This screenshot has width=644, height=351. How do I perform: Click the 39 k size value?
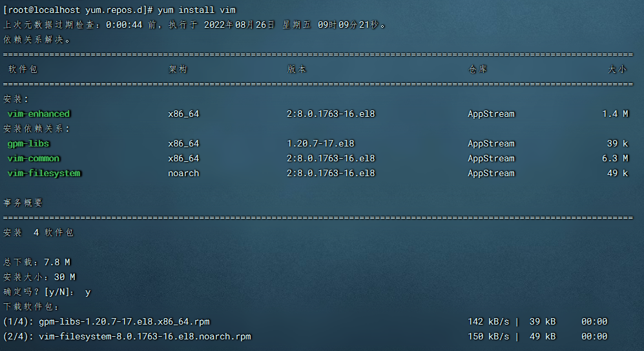pos(618,143)
